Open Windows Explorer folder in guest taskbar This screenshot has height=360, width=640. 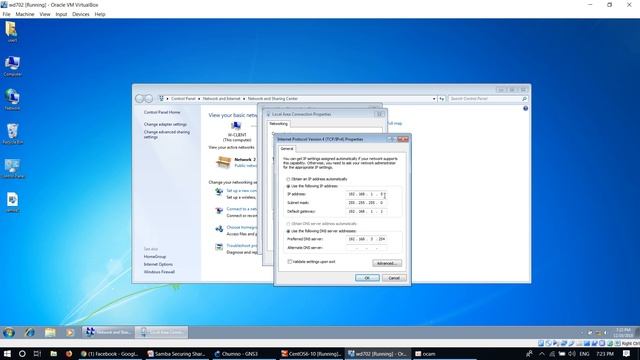[50, 332]
